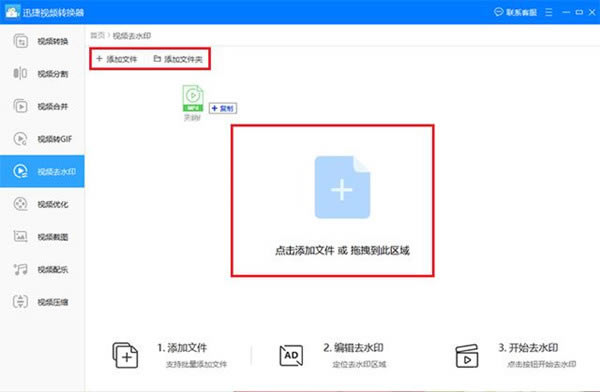
Task: Select the active 视频去水印 sidebar tab
Action: [42, 171]
